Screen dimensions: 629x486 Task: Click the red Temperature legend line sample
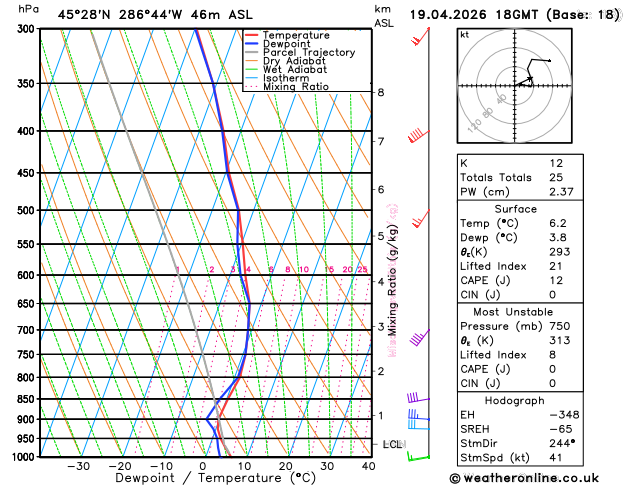[x=252, y=35]
